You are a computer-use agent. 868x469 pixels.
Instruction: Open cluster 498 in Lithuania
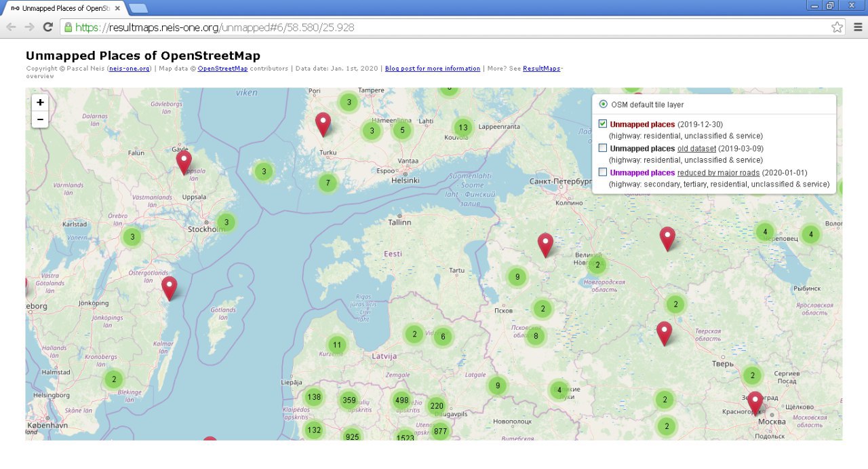(x=401, y=400)
